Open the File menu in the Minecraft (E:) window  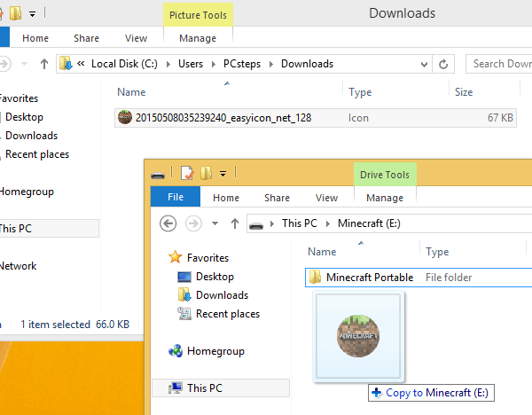176,197
